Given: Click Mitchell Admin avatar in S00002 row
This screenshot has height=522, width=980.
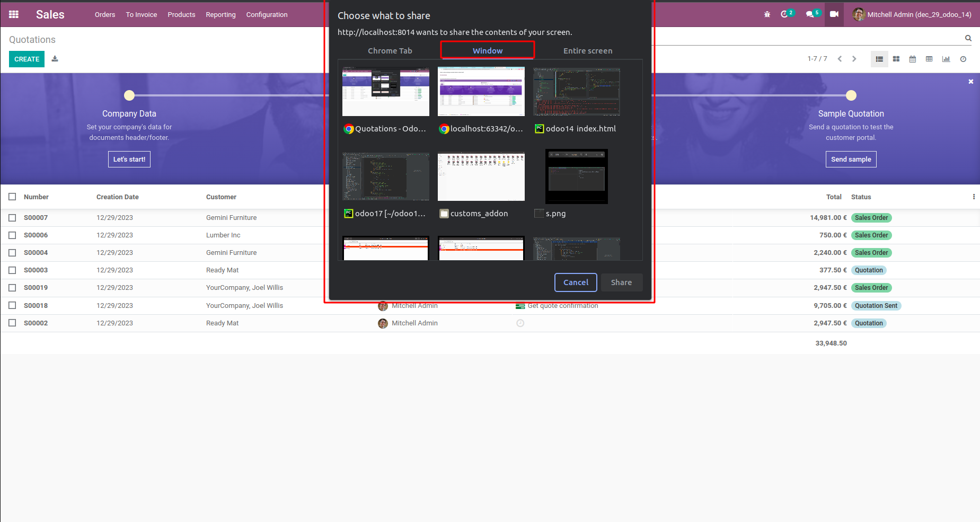Looking at the screenshot, I should pos(383,323).
